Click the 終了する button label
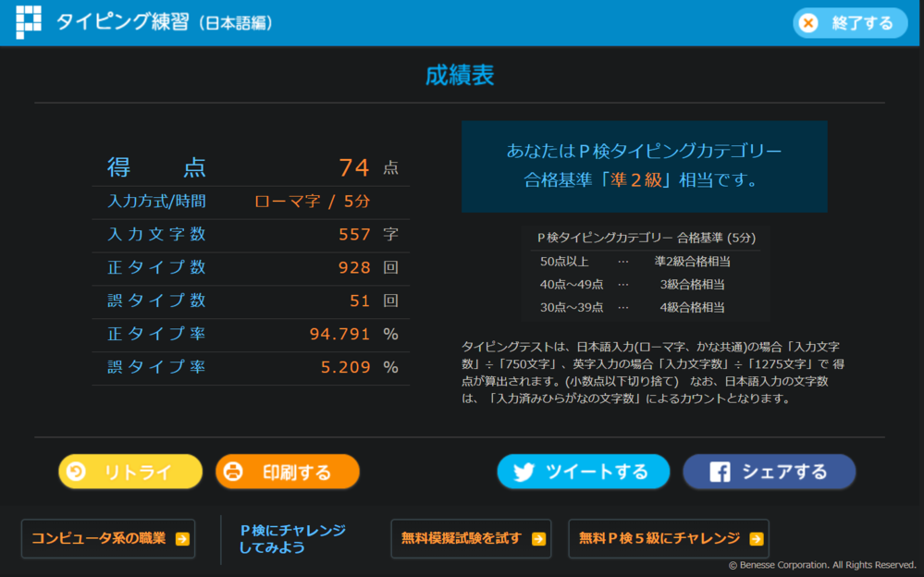The image size is (924, 577). 862,23
